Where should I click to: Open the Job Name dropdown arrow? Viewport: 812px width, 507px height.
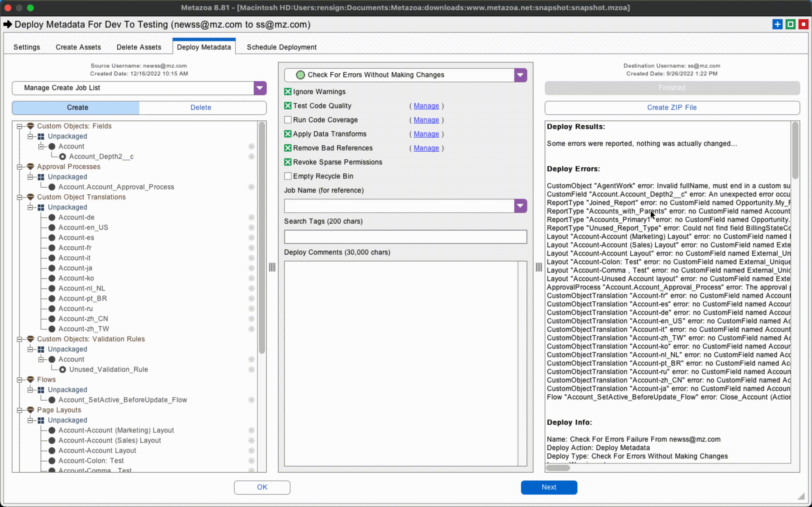(x=520, y=206)
